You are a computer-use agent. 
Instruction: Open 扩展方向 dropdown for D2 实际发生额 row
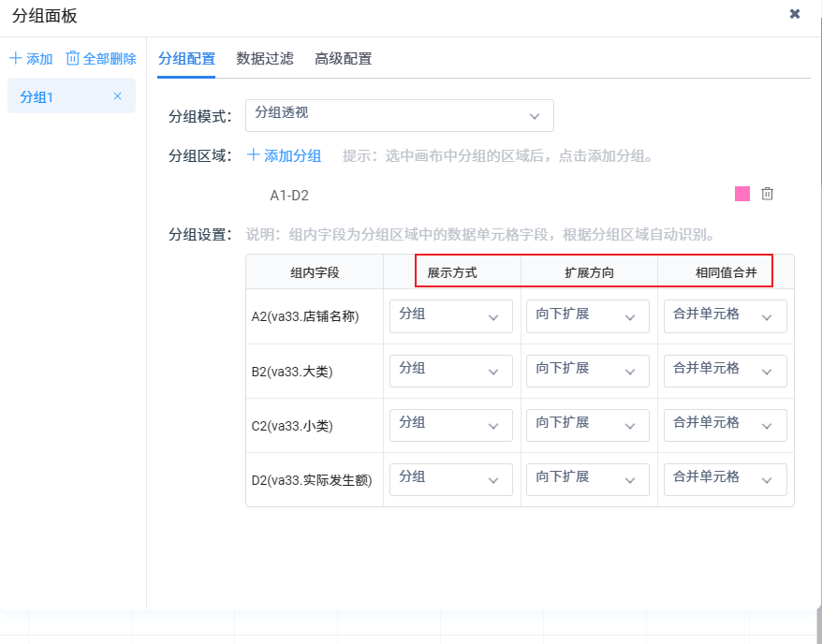pos(587,479)
